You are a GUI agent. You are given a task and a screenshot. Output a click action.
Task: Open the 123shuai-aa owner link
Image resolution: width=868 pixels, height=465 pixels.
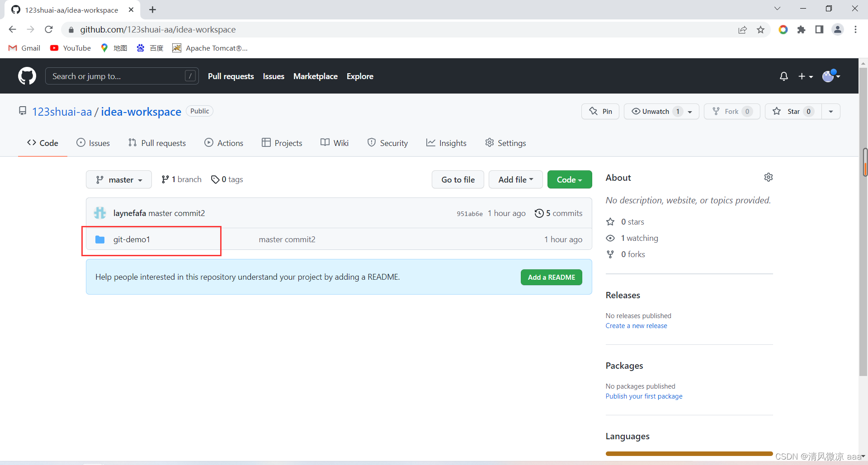(x=62, y=112)
